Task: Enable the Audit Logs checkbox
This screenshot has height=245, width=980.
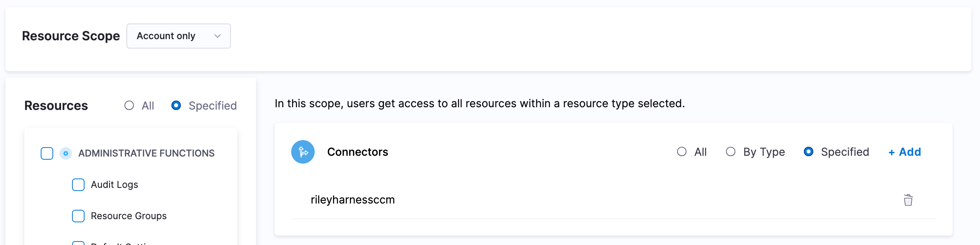Action: (78, 185)
